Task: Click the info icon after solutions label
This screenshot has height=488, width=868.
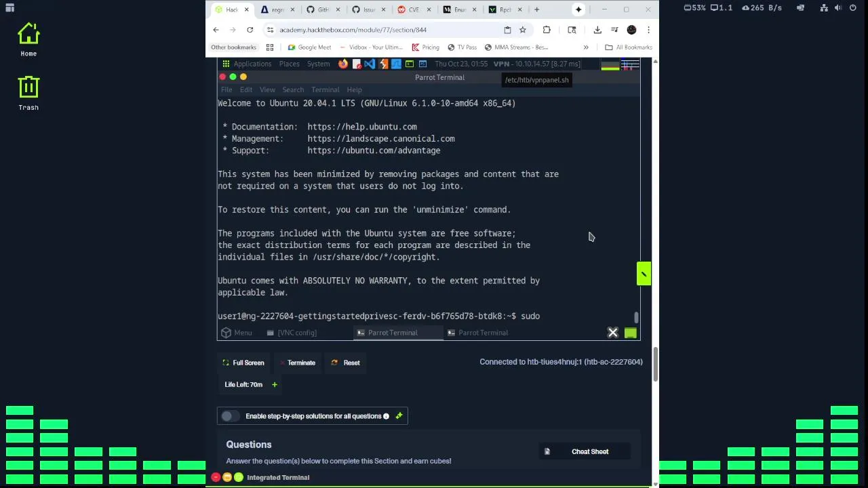Action: 387,416
